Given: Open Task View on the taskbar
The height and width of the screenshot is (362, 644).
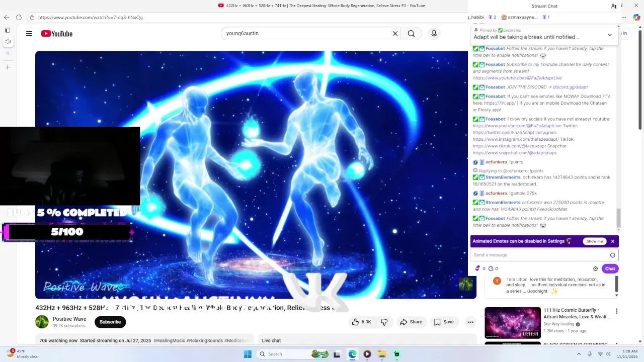Looking at the screenshot, I should point(337,354).
